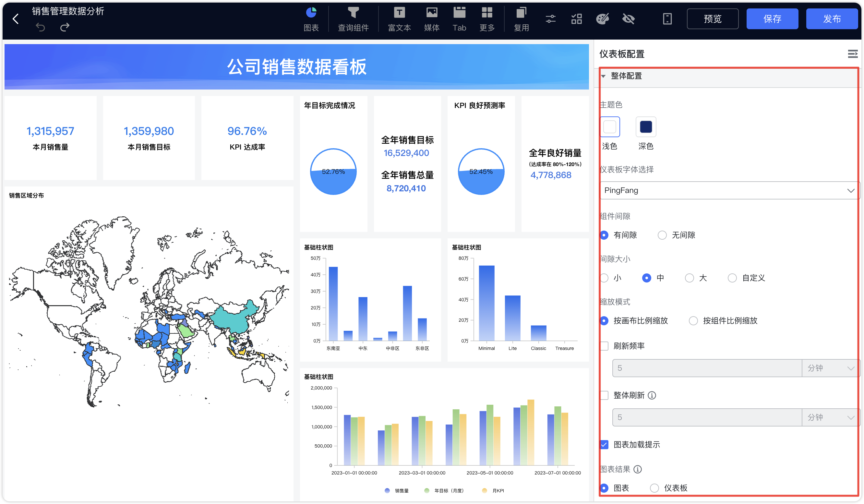
Task: Set gap size to 小
Action: pos(605,278)
